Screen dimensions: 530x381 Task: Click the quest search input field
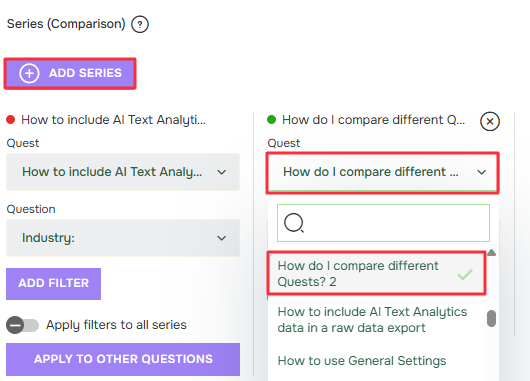point(383,223)
